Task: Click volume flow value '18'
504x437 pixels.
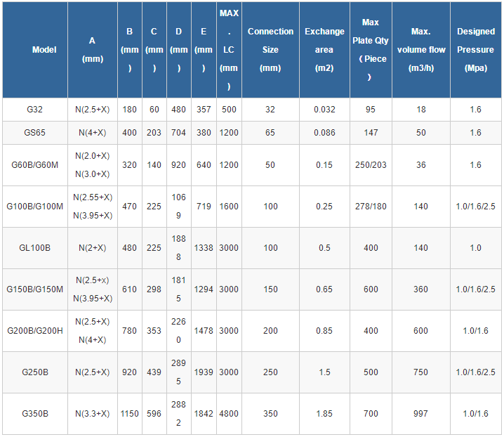Action: (x=421, y=110)
